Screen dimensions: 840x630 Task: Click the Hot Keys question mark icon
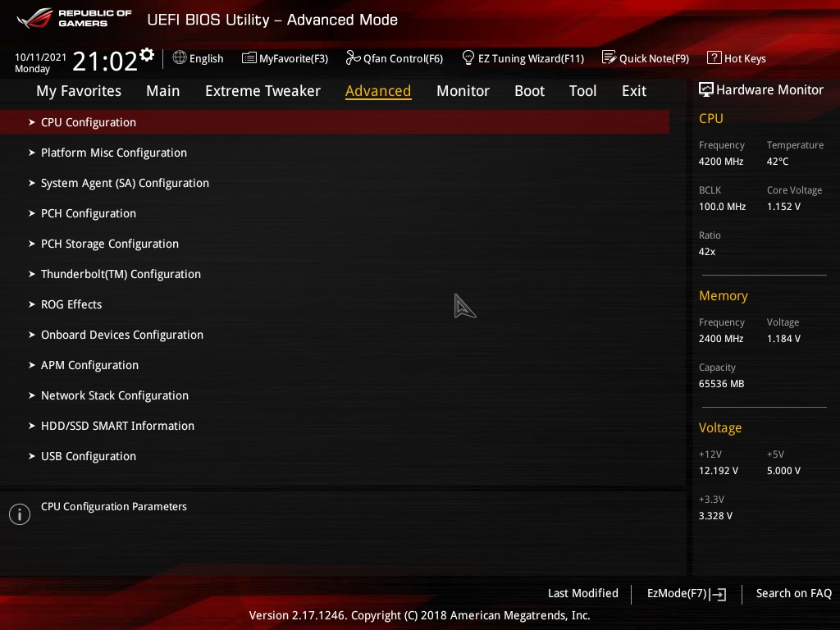click(x=714, y=57)
